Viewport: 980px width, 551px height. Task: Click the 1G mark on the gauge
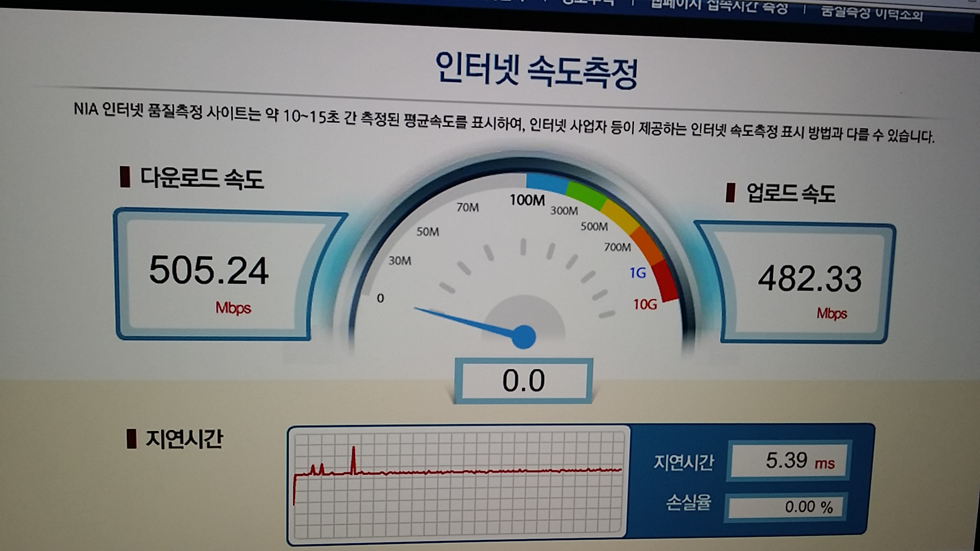coord(638,273)
